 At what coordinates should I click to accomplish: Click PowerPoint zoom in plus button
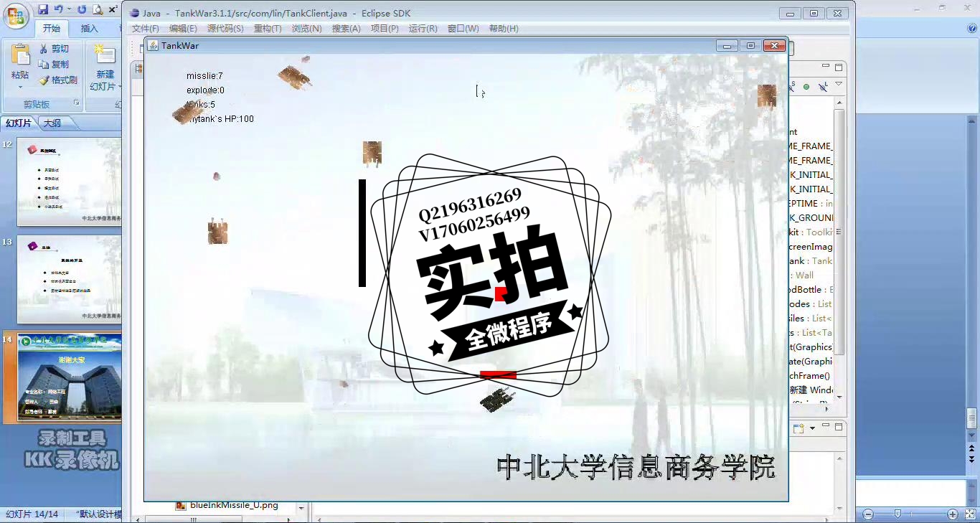coord(953,514)
